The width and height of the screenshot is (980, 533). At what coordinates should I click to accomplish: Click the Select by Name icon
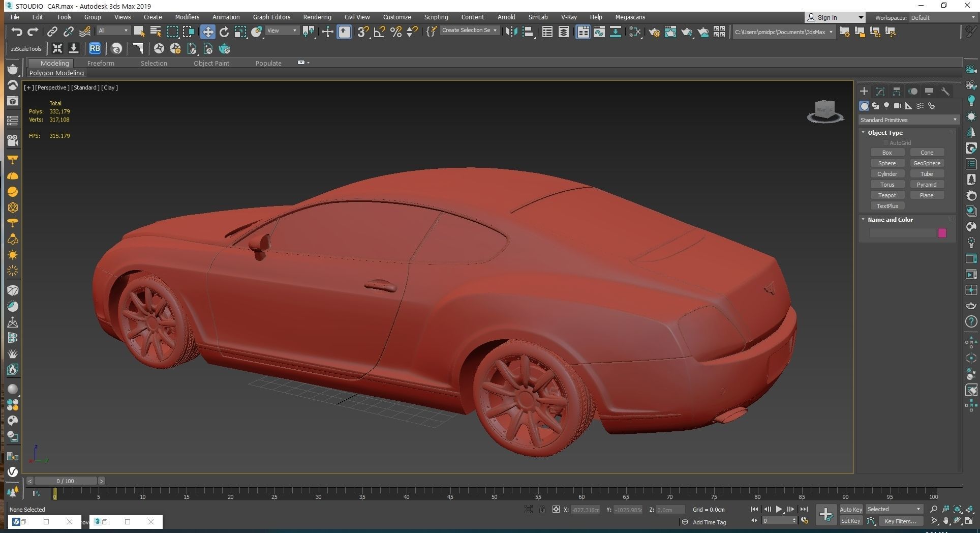click(156, 32)
